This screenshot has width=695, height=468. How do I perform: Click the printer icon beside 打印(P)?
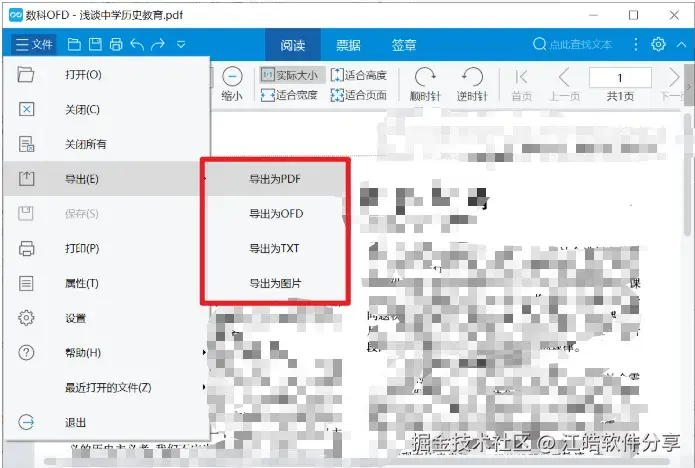point(26,248)
